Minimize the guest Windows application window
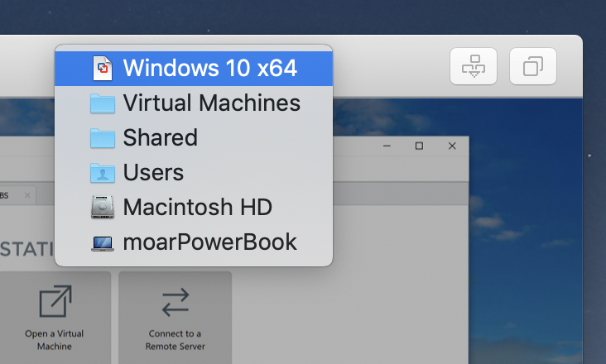The height and width of the screenshot is (364, 606). coord(387,146)
